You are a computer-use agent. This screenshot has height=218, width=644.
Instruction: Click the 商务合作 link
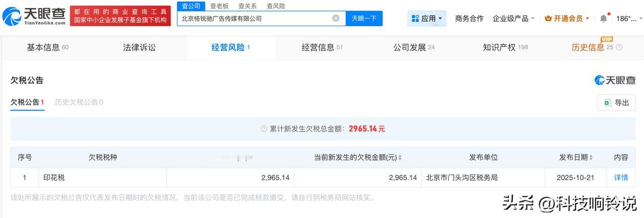(x=469, y=19)
